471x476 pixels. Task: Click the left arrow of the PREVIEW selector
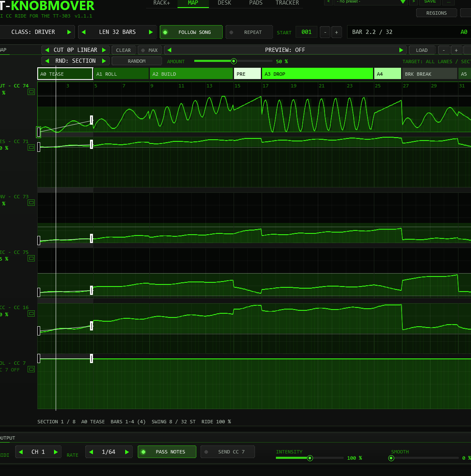(x=170, y=50)
